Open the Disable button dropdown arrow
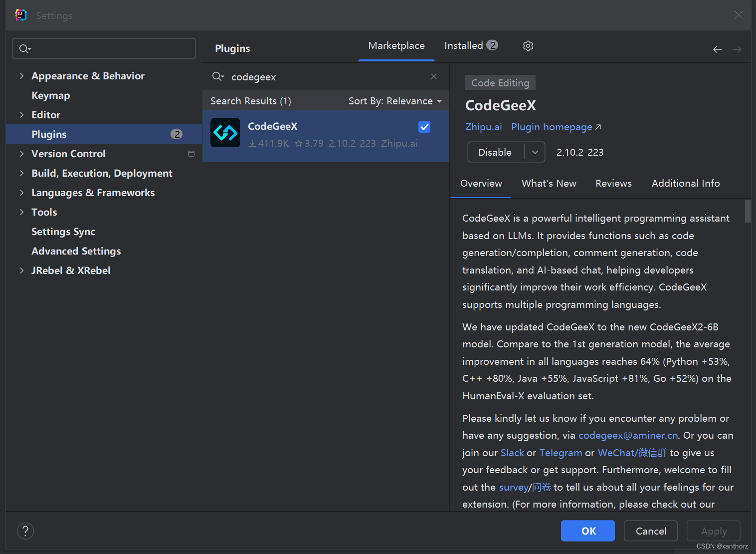Screen dimensions: 756x554 tap(535, 152)
